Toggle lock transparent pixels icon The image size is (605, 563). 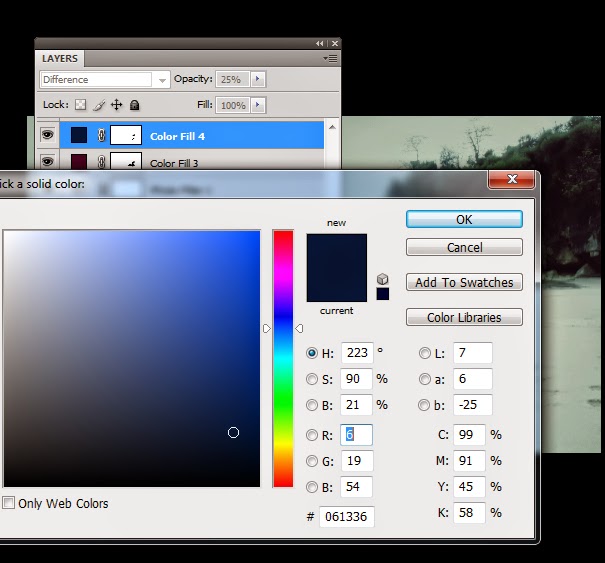coord(80,105)
